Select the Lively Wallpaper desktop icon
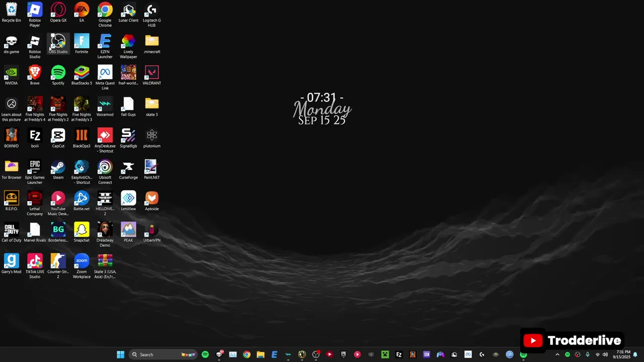 pyautogui.click(x=128, y=47)
